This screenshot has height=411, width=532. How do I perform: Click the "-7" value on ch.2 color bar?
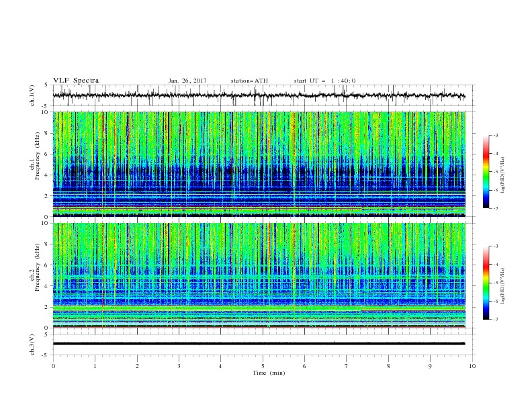[x=495, y=320]
